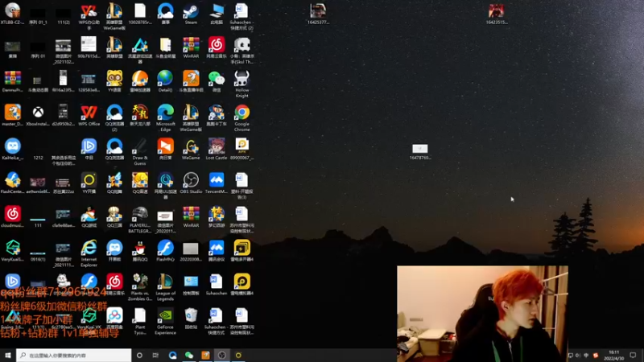The width and height of the screenshot is (644, 362).
Task: Open the 雷神加速器 orange shortcut
Action: (139, 78)
